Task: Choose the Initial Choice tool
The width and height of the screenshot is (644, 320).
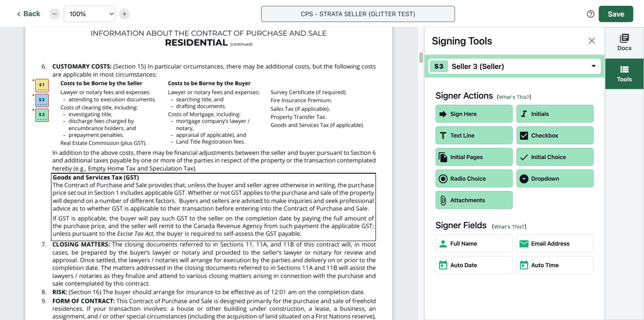Action: coord(555,157)
